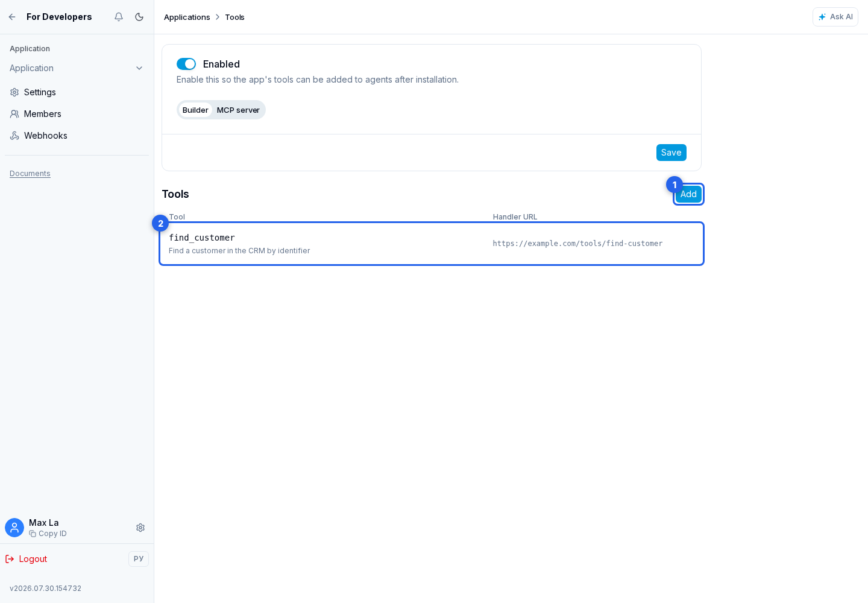Toggle dark mode moon icon
Screen dimensions: 868x603
click(139, 17)
